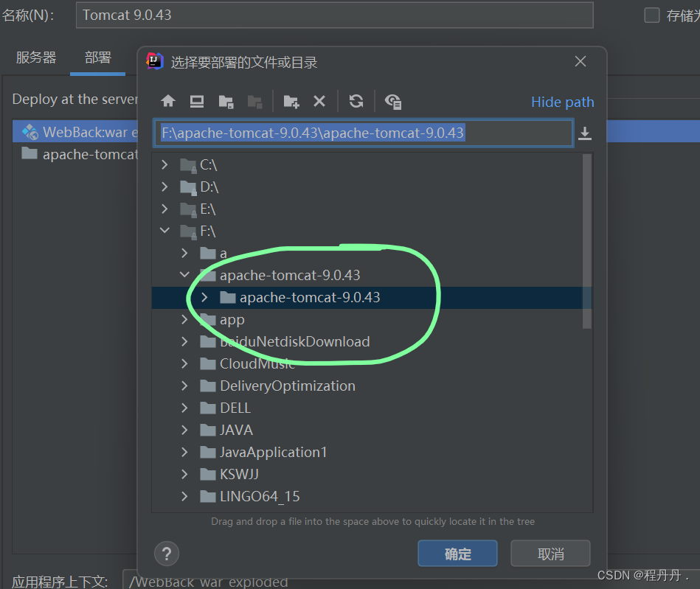
Task: Expand the E:\ drive node
Action: coord(164,209)
